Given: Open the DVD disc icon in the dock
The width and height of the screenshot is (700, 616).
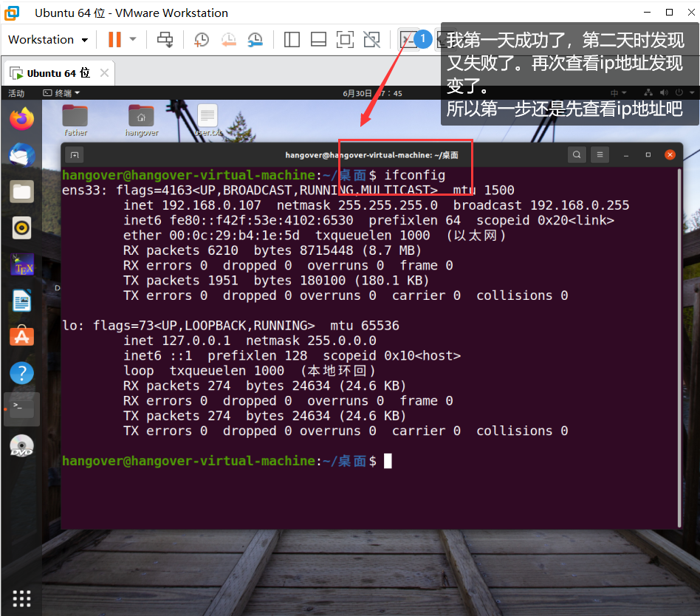Looking at the screenshot, I should [x=22, y=446].
